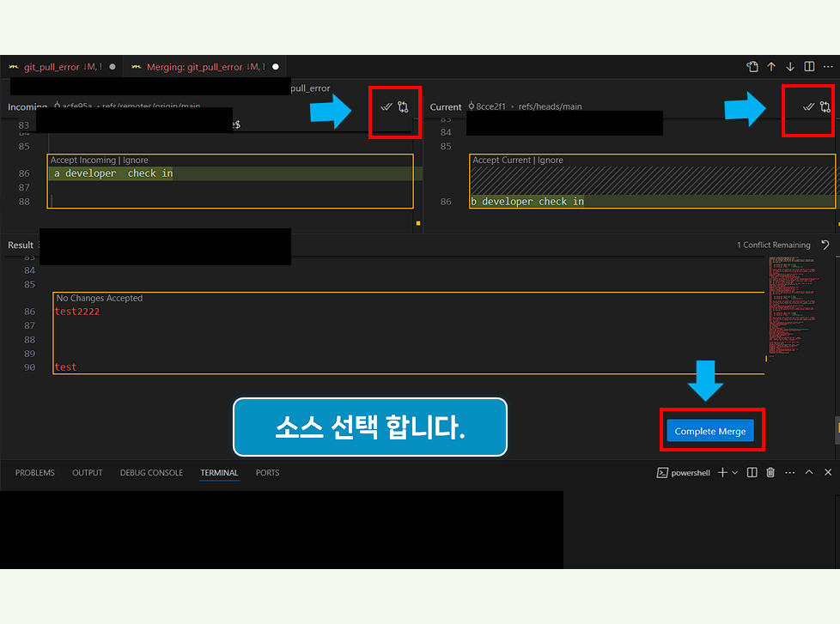The height and width of the screenshot is (624, 840).
Task: Click the split editor layout icon
Action: tap(808, 66)
